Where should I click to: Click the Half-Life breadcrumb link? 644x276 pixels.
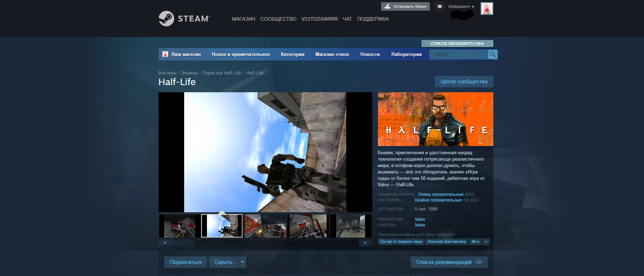tap(255, 73)
